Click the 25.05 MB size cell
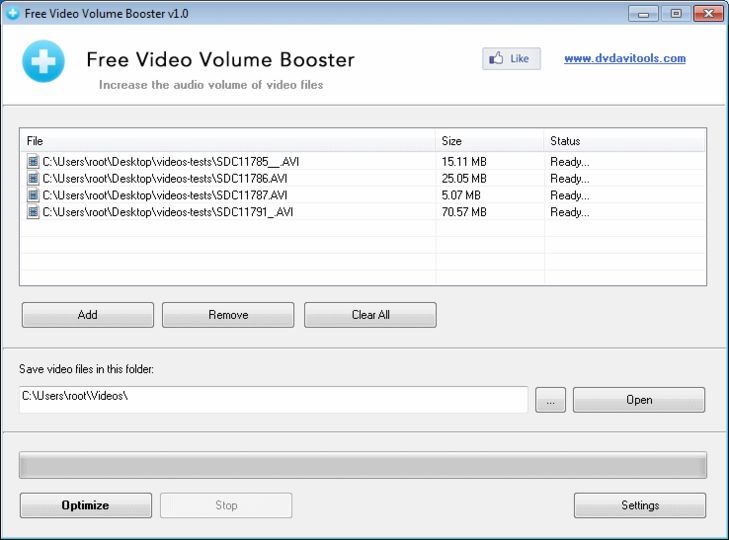The height and width of the screenshot is (540, 729). click(x=464, y=178)
